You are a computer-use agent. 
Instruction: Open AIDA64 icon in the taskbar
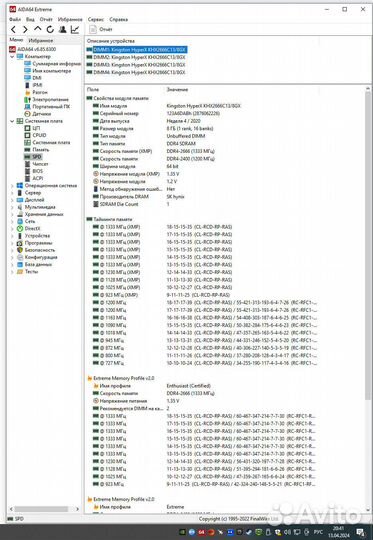pyautogui.click(x=201, y=532)
